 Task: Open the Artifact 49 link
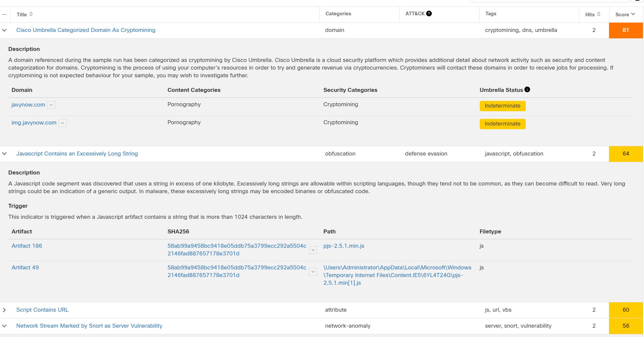(25, 267)
